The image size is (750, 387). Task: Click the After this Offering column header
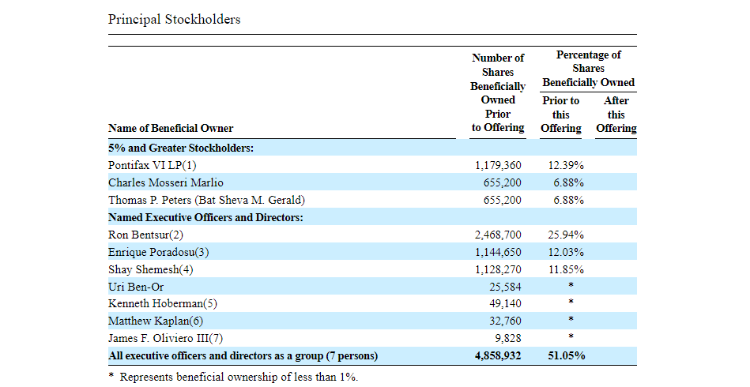(616, 114)
